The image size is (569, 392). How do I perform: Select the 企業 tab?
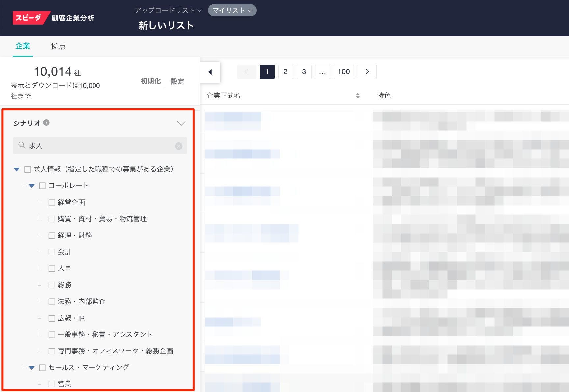click(22, 46)
